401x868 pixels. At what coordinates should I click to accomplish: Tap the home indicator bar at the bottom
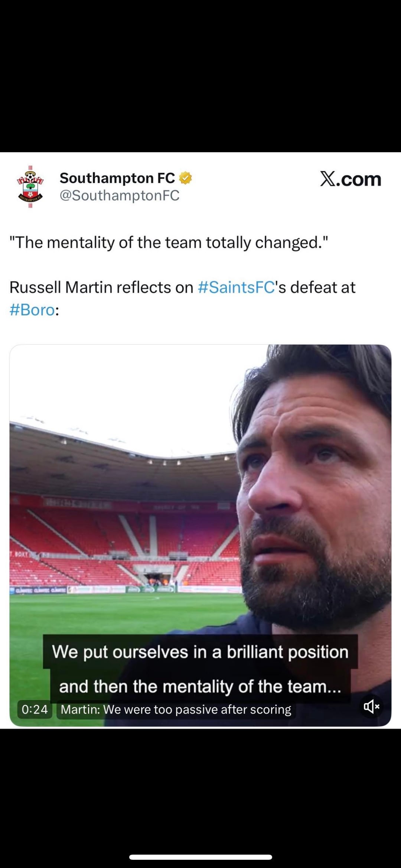(x=200, y=857)
